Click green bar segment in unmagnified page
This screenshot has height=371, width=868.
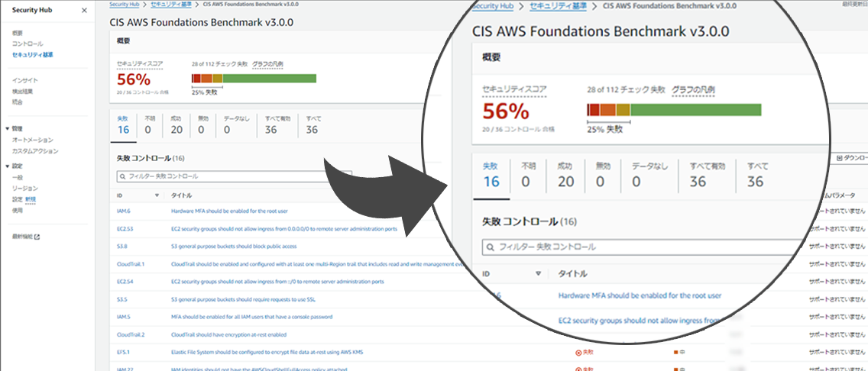coord(269,79)
